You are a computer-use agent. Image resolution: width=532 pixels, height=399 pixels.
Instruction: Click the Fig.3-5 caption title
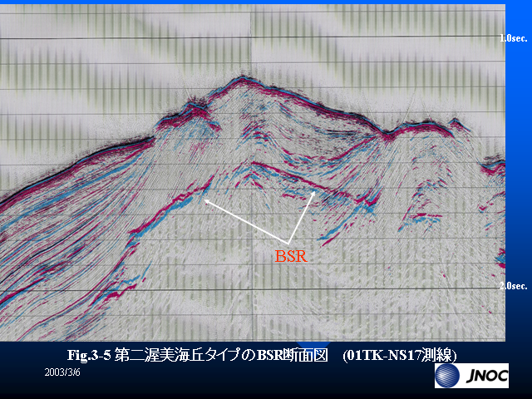pos(262,355)
